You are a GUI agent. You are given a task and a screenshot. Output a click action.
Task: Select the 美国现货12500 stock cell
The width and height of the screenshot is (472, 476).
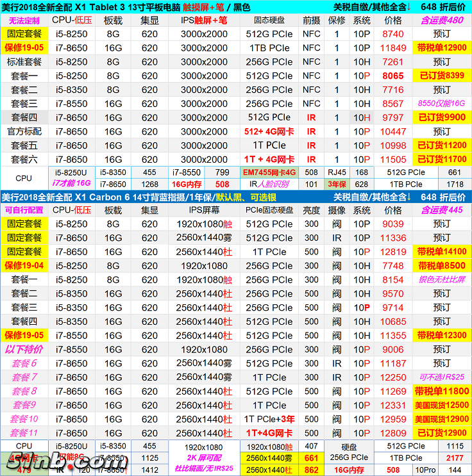click(441, 406)
